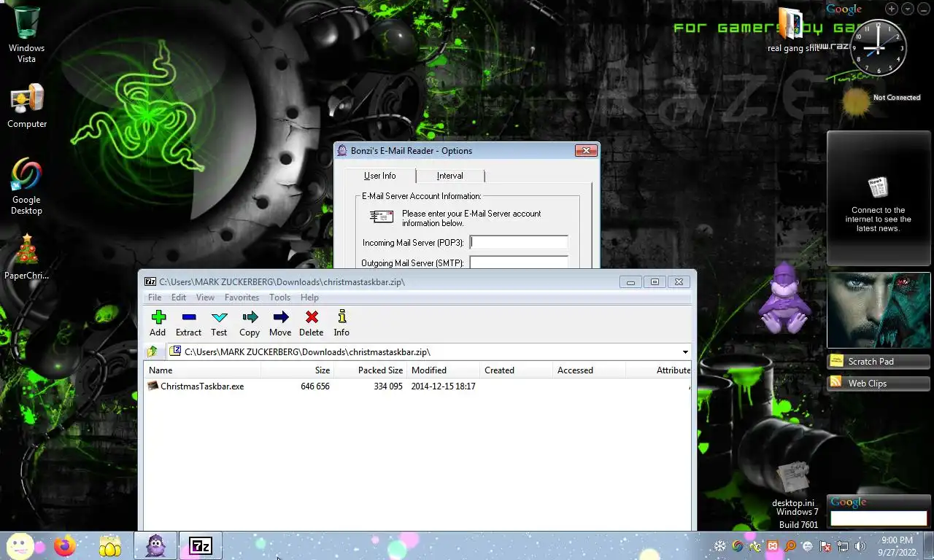Launch Firefox from the taskbar
Viewport: 934px width, 560px height.
64,546
